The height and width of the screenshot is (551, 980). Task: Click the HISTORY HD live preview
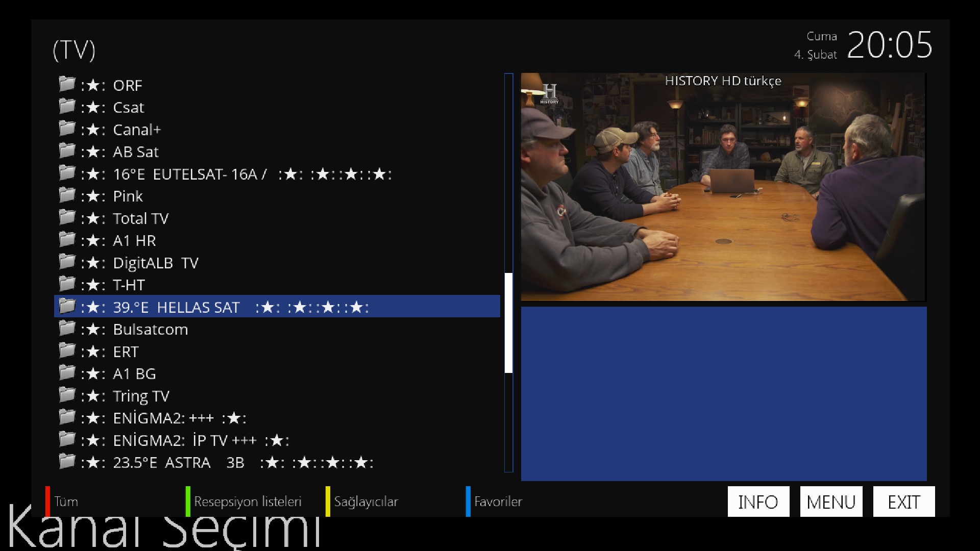(723, 187)
